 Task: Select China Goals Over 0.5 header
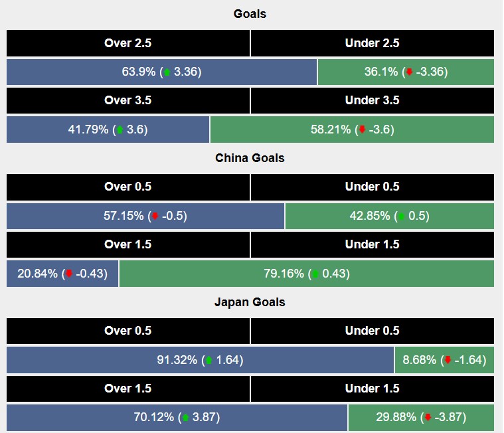[128, 187]
